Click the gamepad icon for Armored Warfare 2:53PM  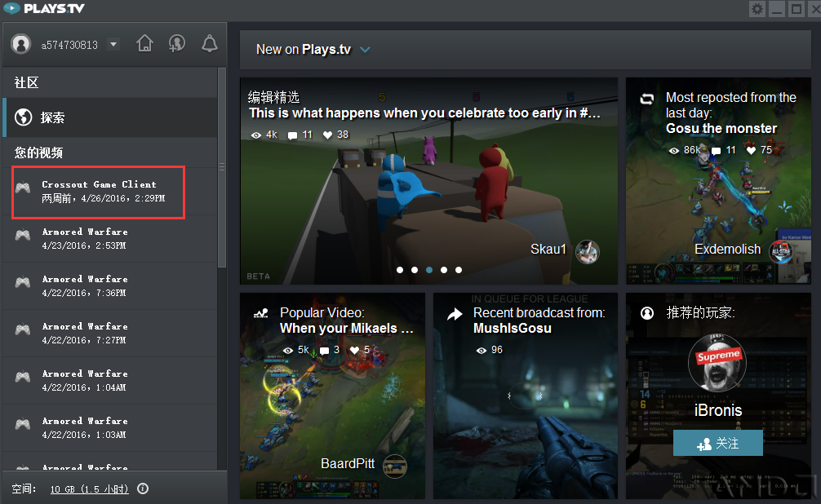click(23, 235)
